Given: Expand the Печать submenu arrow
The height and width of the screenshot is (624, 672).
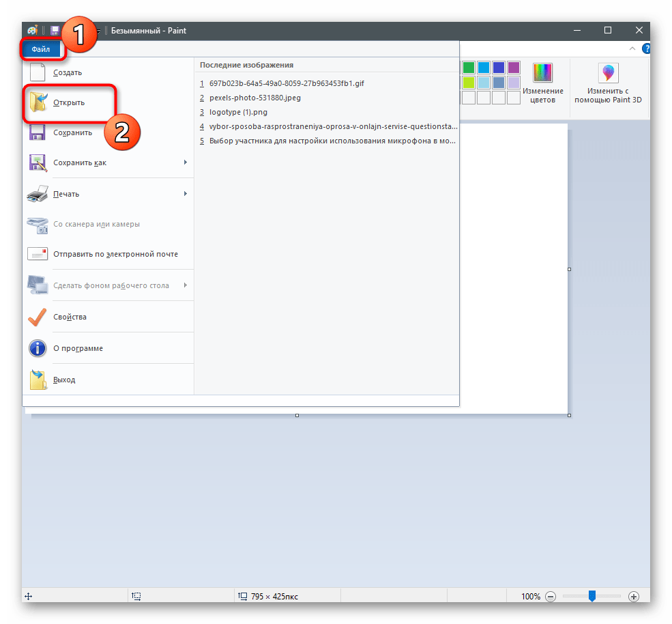Looking at the screenshot, I should pos(186,194).
